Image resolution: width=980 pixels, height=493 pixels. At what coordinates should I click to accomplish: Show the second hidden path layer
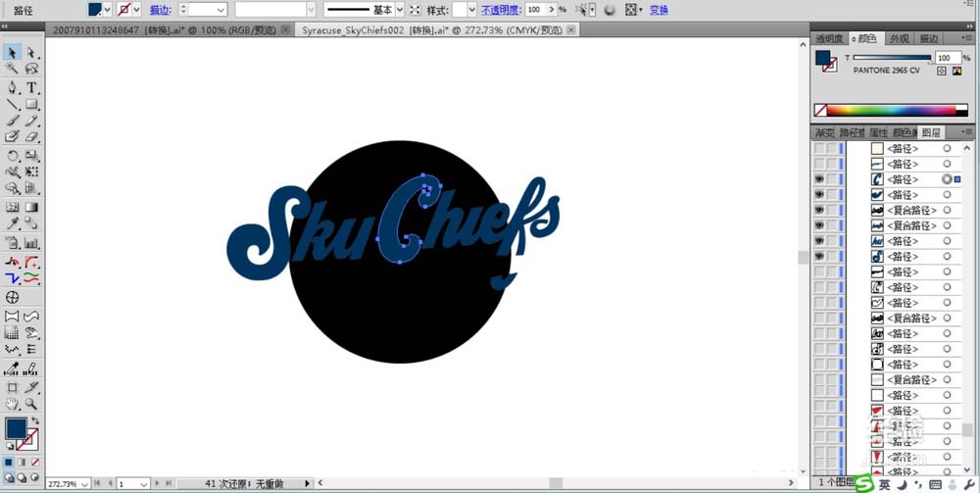point(818,165)
